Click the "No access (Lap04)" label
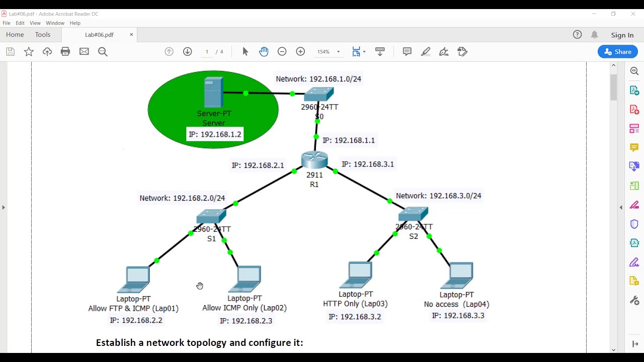Viewport: 644px width, 362px height. pyautogui.click(x=457, y=304)
